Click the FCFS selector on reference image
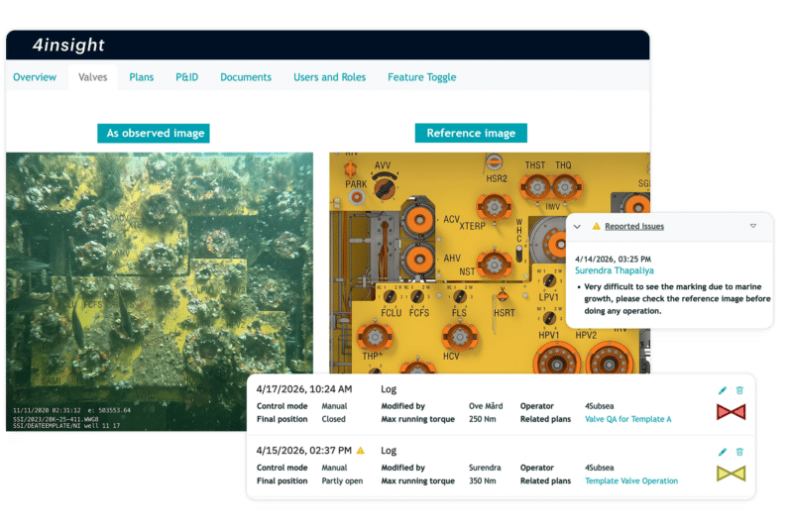Image resolution: width=789 pixels, height=532 pixels. pyautogui.click(x=417, y=296)
